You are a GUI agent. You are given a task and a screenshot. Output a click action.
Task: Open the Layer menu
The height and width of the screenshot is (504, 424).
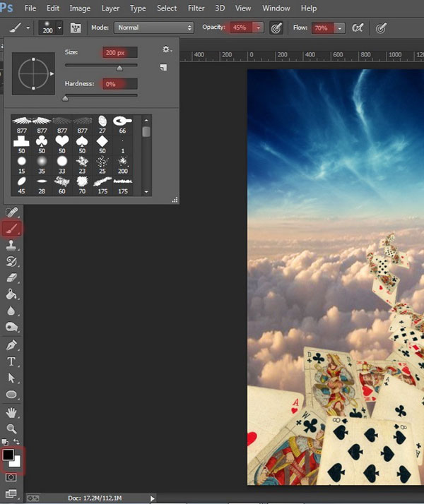coord(110,8)
